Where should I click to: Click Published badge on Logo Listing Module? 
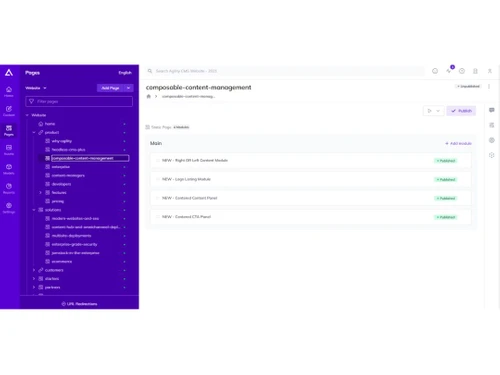[446, 180]
